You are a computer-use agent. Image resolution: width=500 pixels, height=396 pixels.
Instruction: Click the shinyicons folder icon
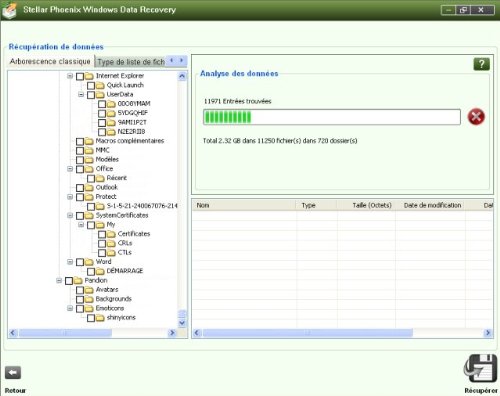100,318
